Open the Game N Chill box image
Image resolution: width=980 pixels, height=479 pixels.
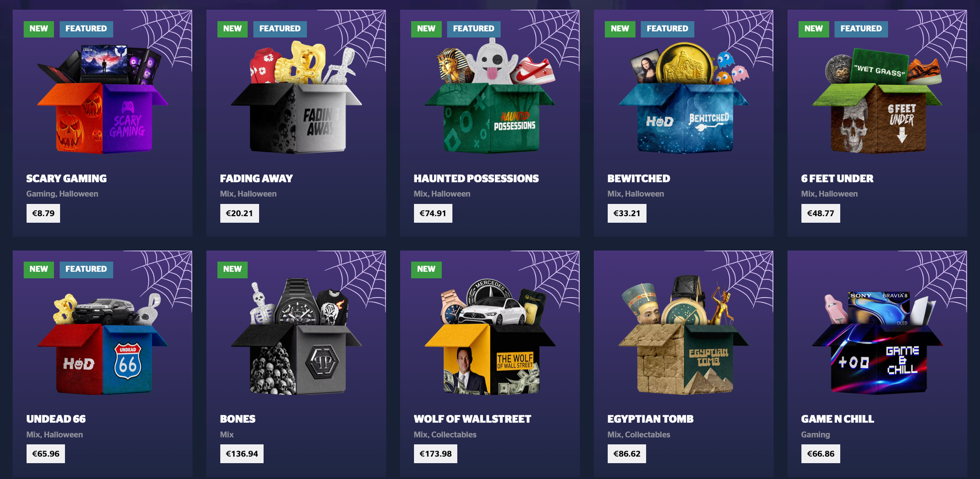point(877,342)
